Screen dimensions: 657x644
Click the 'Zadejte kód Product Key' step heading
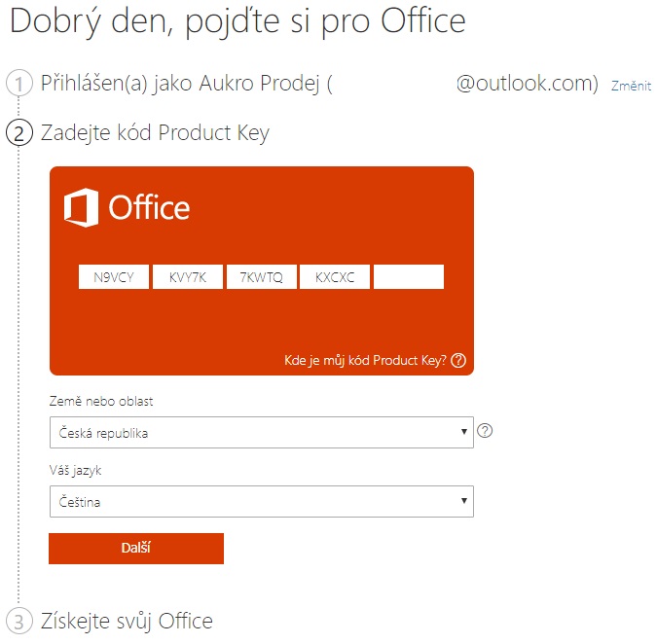[x=155, y=133]
